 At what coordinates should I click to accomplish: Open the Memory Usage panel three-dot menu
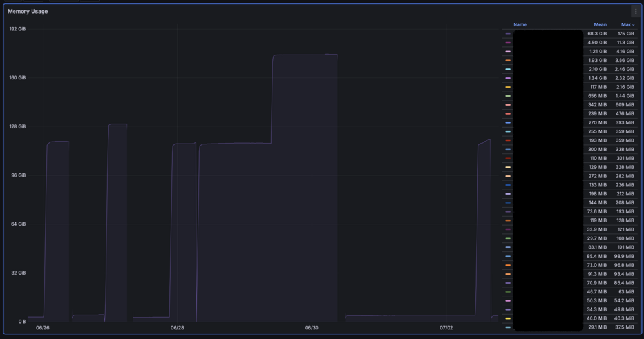click(x=636, y=12)
